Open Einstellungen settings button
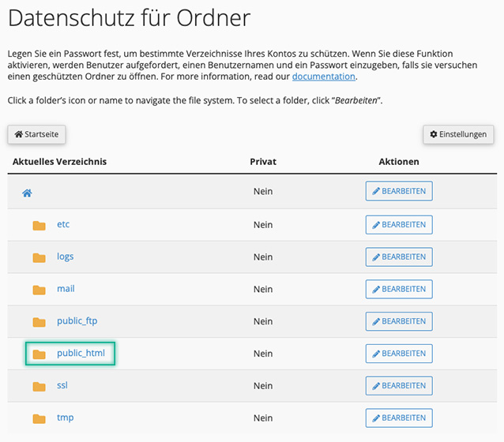The height and width of the screenshot is (442, 504). coord(458,134)
